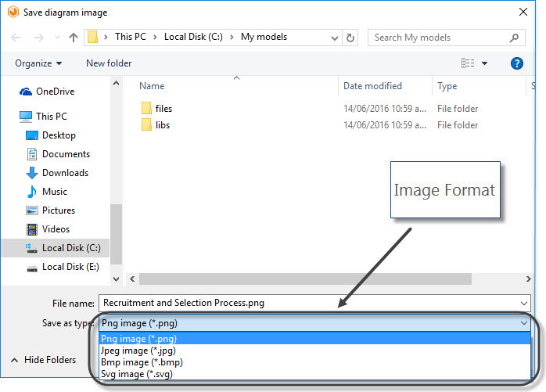Choose Bmp image (*.bmp) format
This screenshot has height=392, width=546.
(314, 362)
